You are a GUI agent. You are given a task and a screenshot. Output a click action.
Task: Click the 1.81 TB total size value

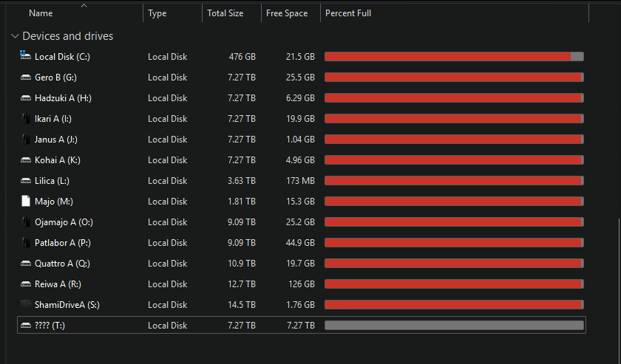pos(242,202)
